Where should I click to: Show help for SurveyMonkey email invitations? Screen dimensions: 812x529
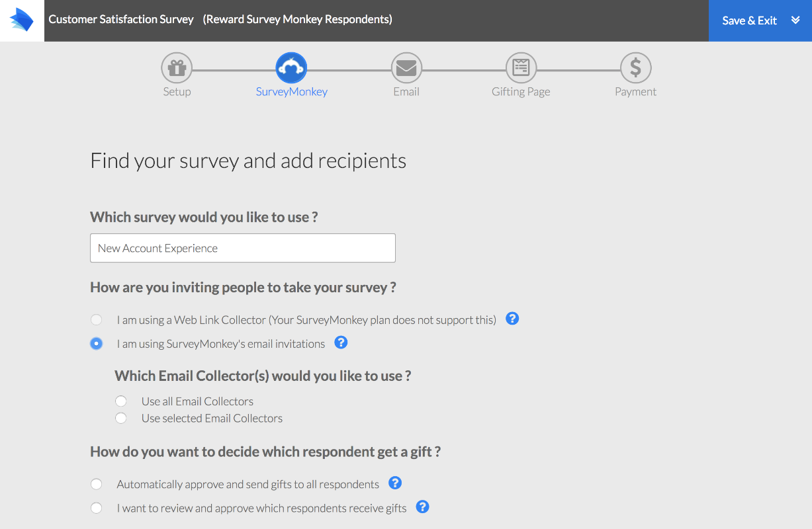point(341,343)
